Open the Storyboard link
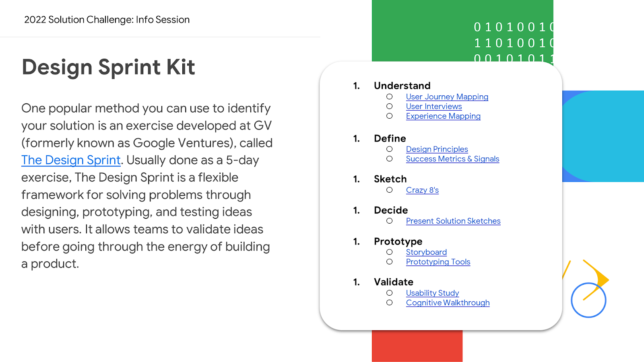 click(426, 252)
